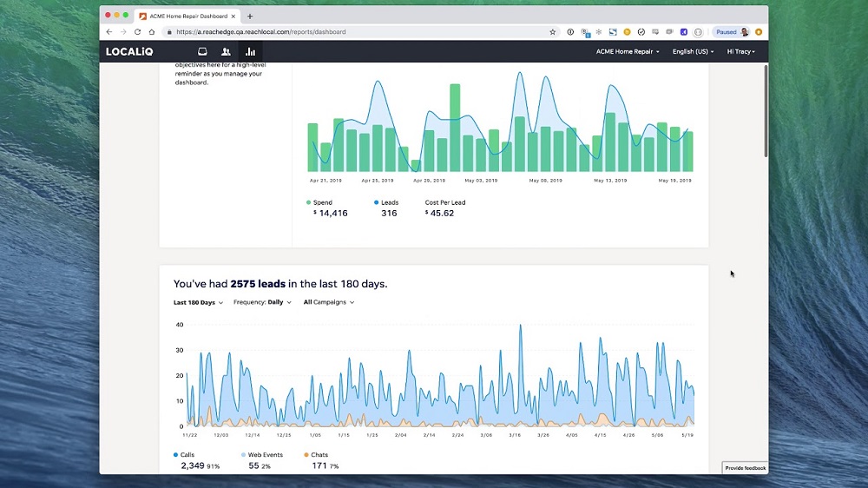Open the contacts people icon in navbar
The height and width of the screenshot is (488, 868).
click(x=226, y=51)
